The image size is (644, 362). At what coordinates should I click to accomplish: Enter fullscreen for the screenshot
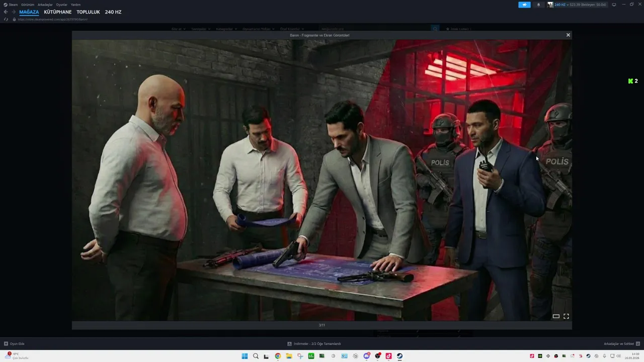point(566,316)
